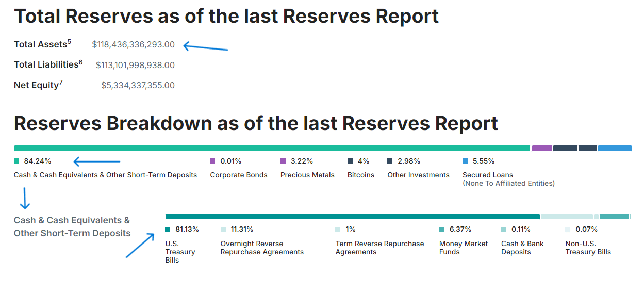Click the Non-U.S. Treasury Bills label
644x292 pixels.
click(588, 248)
